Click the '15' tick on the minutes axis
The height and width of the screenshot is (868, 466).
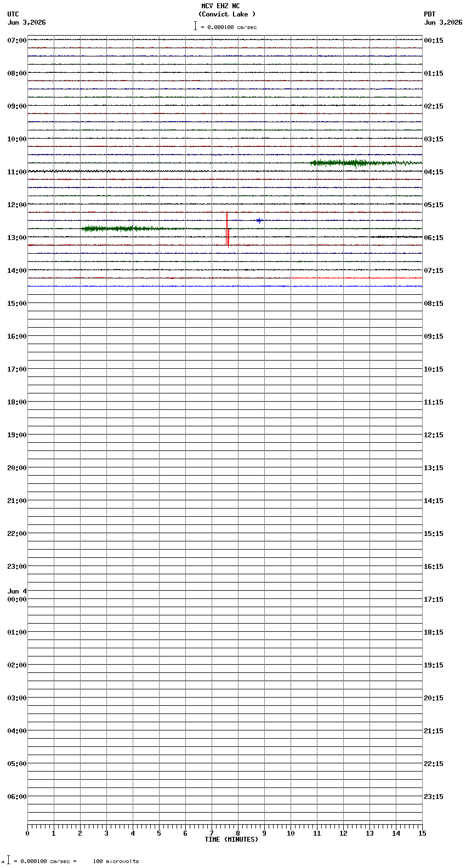click(x=422, y=833)
